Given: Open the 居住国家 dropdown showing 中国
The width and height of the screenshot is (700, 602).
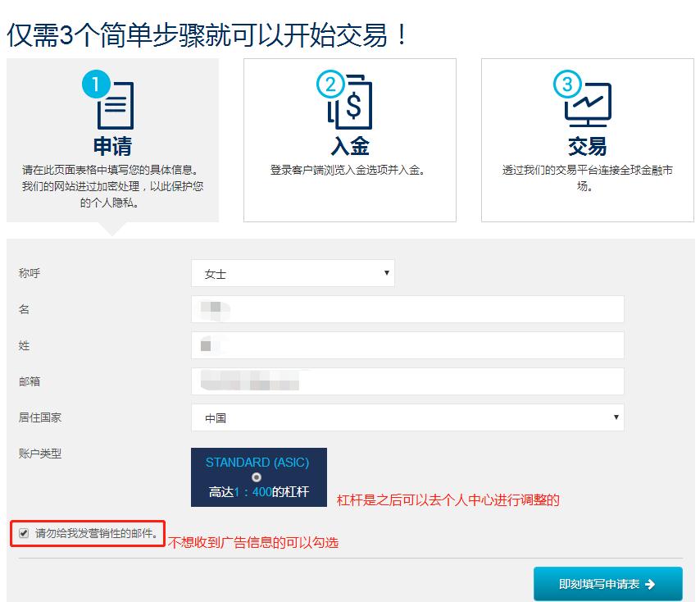Looking at the screenshot, I should pyautogui.click(x=407, y=418).
